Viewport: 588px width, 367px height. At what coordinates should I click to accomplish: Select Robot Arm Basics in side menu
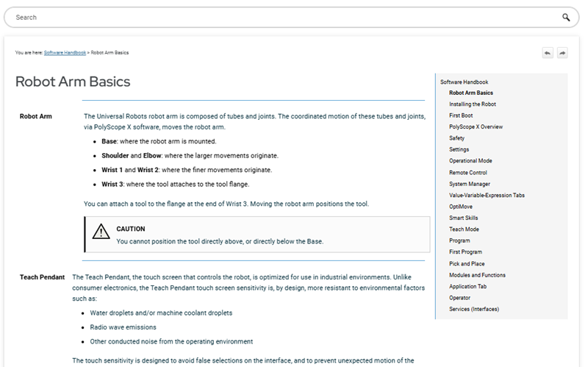(x=471, y=93)
